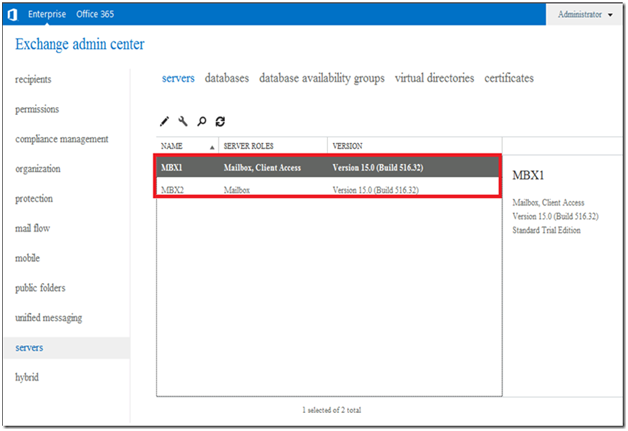The height and width of the screenshot is (431, 628).
Task: Click 'Exchange admin center' title
Action: click(80, 44)
